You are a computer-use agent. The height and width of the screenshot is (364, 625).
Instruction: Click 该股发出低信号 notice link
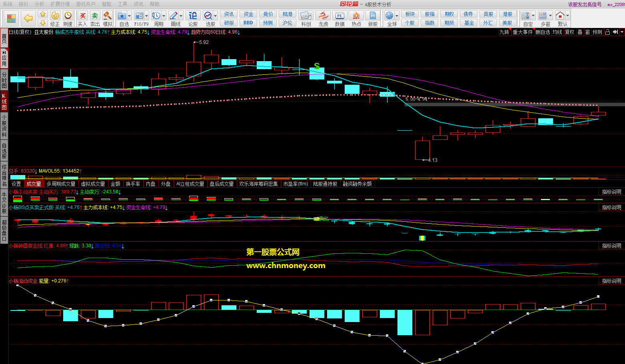pyautogui.click(x=585, y=4)
